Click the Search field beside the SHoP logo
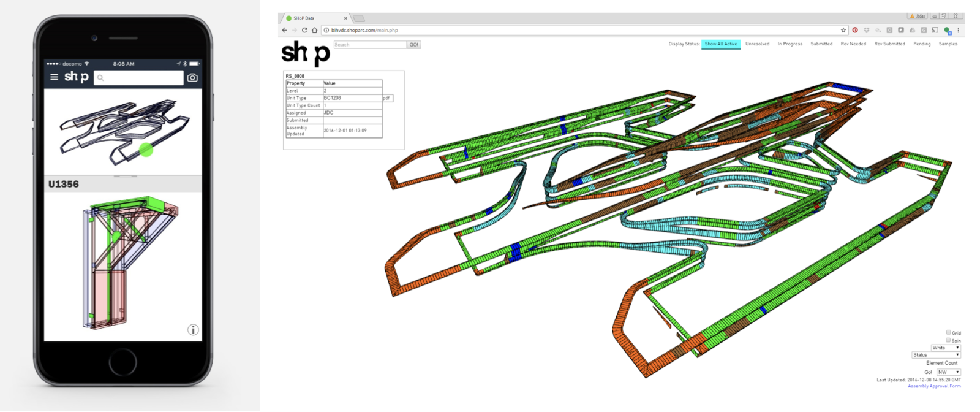Viewport: 980px width, 412px height. tap(370, 45)
